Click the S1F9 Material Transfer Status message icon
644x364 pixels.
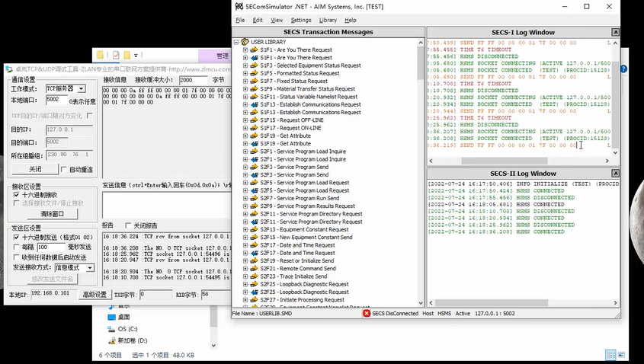(x=255, y=88)
